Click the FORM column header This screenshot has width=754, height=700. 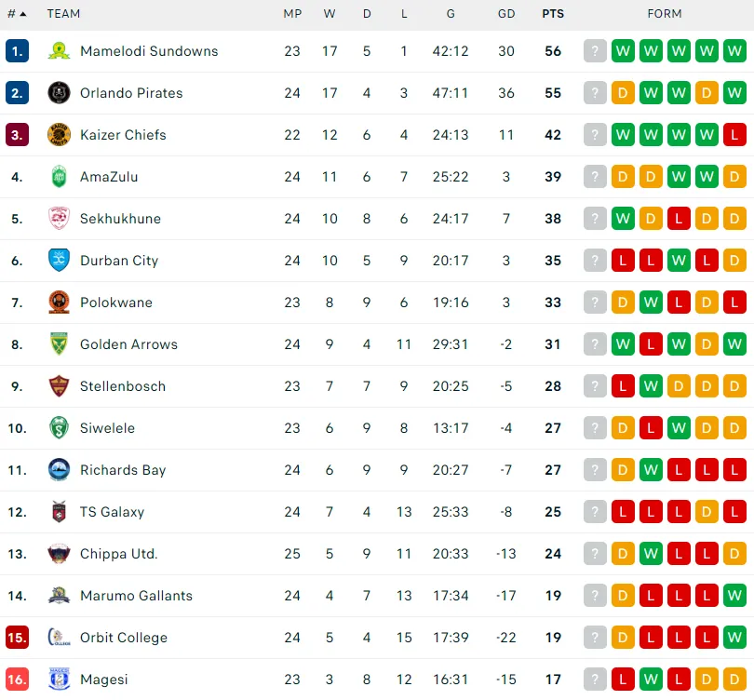(665, 14)
